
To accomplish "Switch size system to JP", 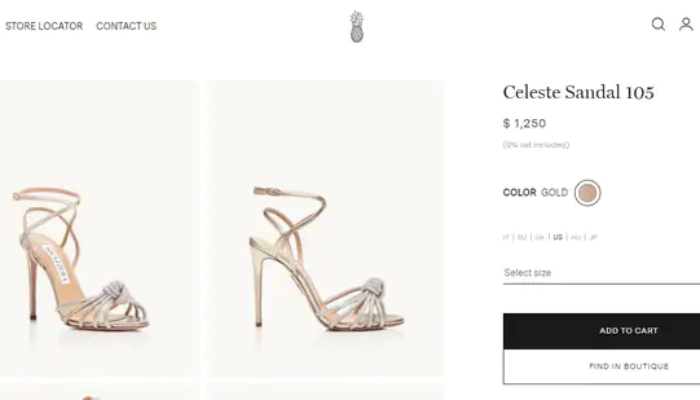I will 593,237.
